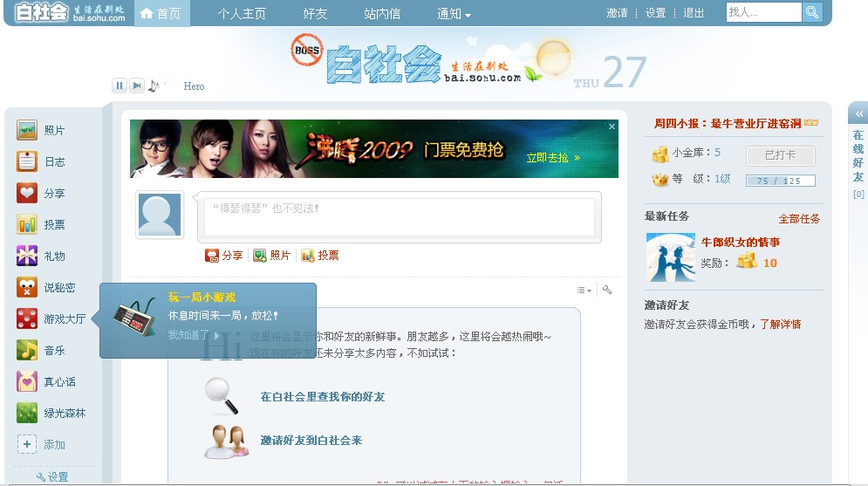Viewport: 868px width, 486px height.
Task: Click the 已打卡 check-in button
Action: (x=781, y=155)
